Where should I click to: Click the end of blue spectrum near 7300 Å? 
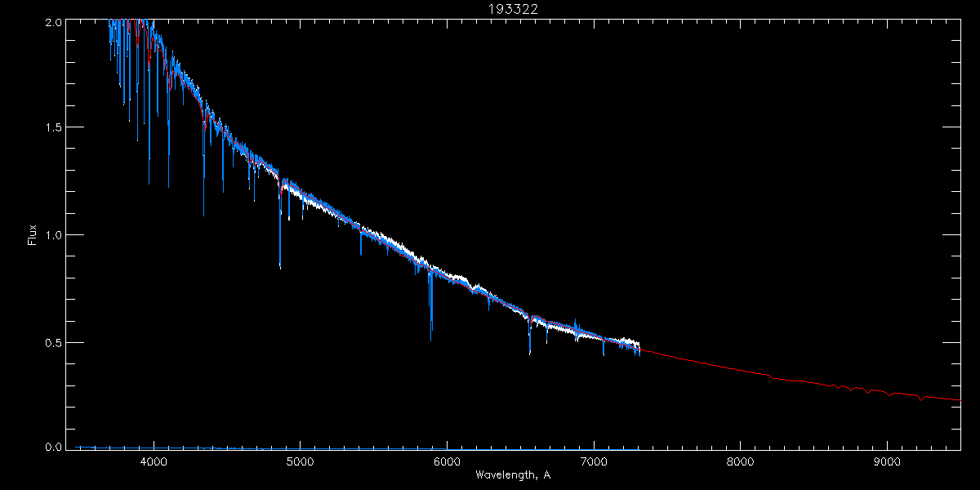[638, 349]
